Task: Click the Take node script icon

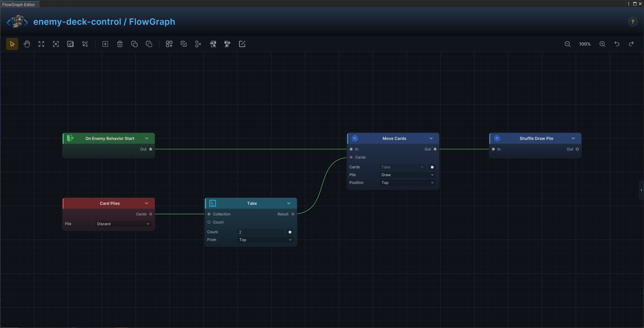Action: [213, 203]
